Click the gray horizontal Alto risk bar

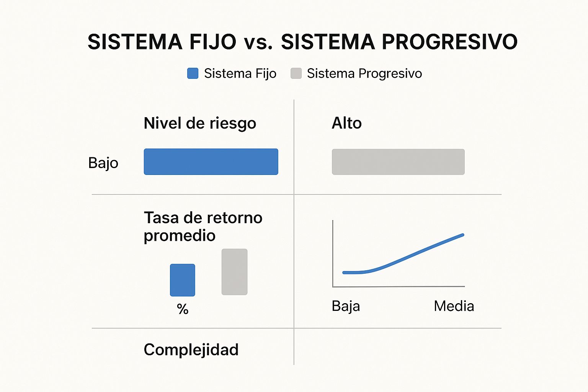pyautogui.click(x=398, y=162)
